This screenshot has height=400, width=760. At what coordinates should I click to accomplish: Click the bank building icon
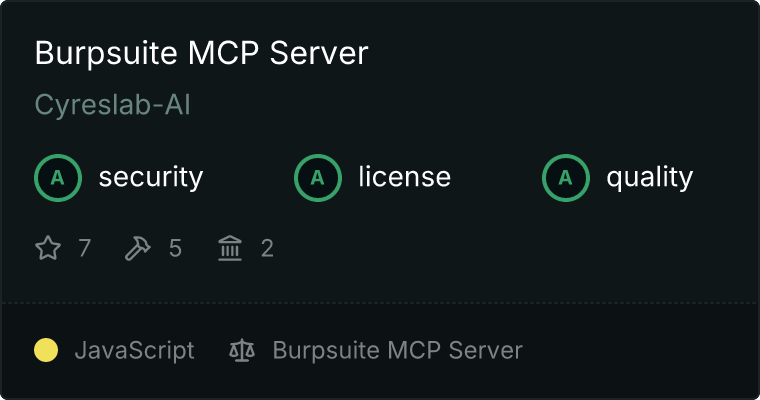[x=230, y=248]
